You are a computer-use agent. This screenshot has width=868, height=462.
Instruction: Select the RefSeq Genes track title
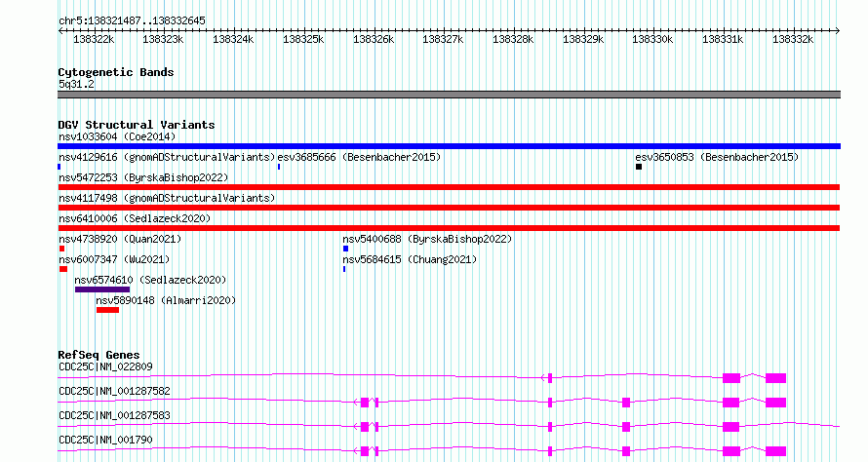99,355
